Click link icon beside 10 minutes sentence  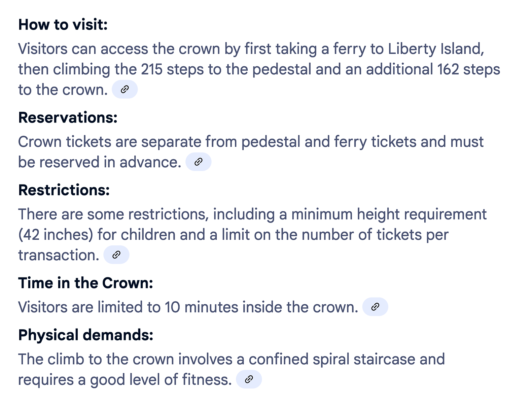375,307
